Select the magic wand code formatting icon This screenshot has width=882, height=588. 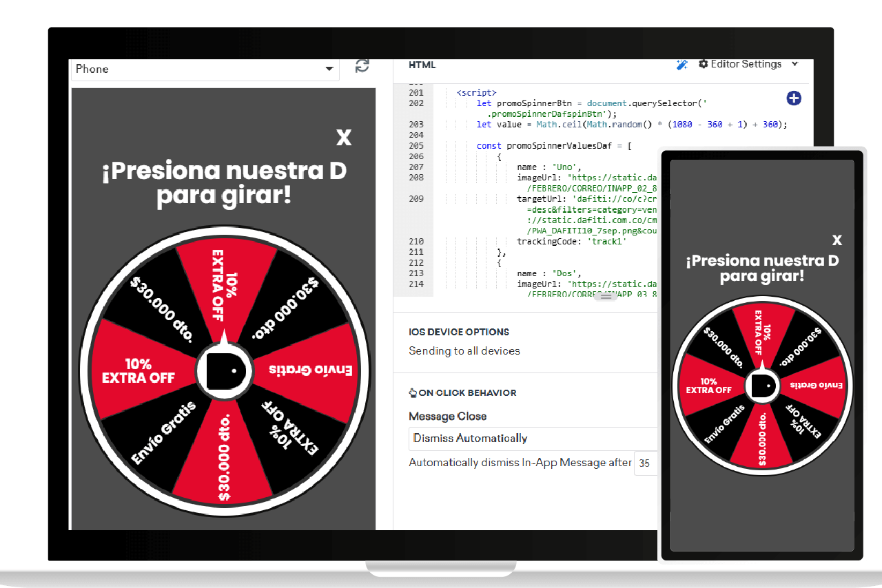[x=682, y=64]
